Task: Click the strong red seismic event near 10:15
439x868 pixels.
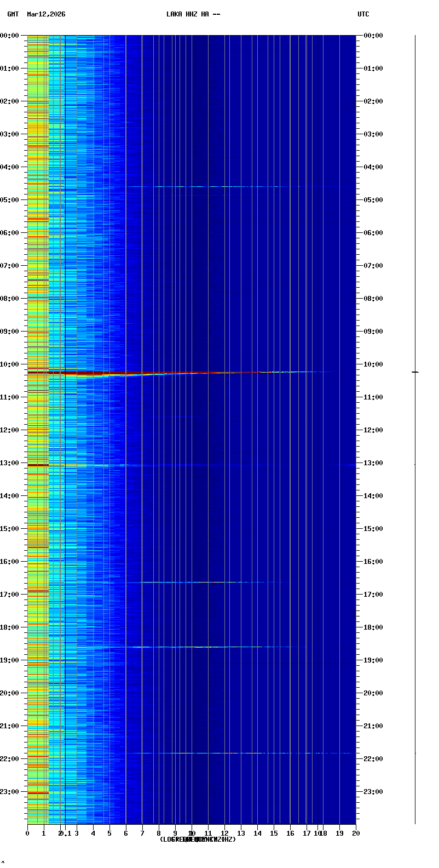Action: click(x=109, y=373)
